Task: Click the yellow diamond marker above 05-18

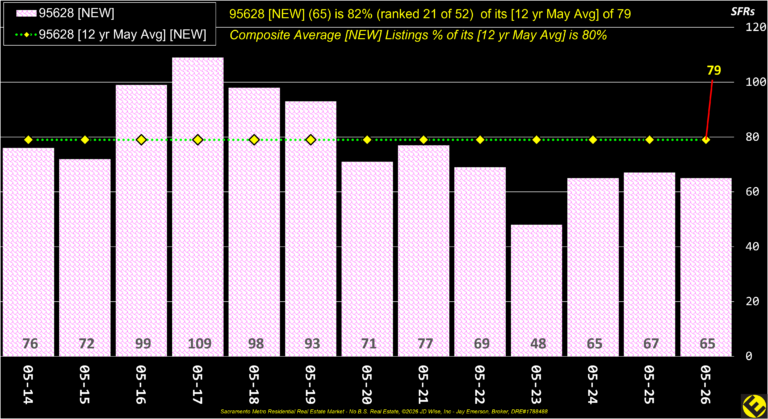Action: (254, 140)
